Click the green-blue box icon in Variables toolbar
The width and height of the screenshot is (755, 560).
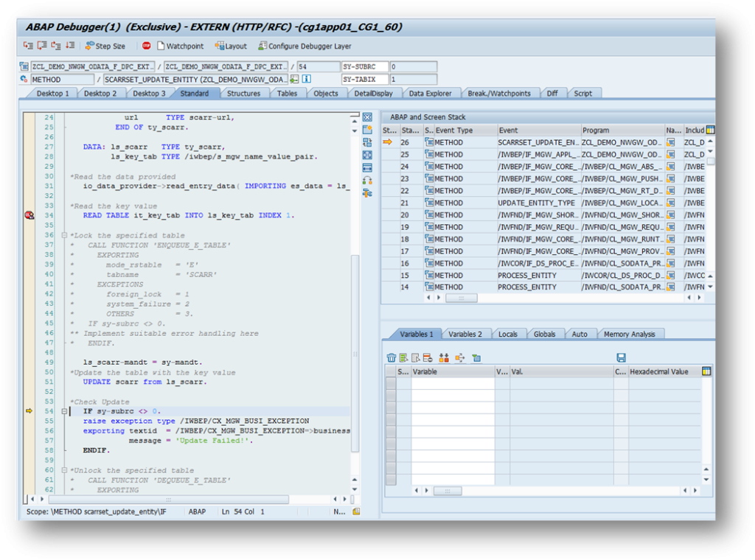coord(476,357)
